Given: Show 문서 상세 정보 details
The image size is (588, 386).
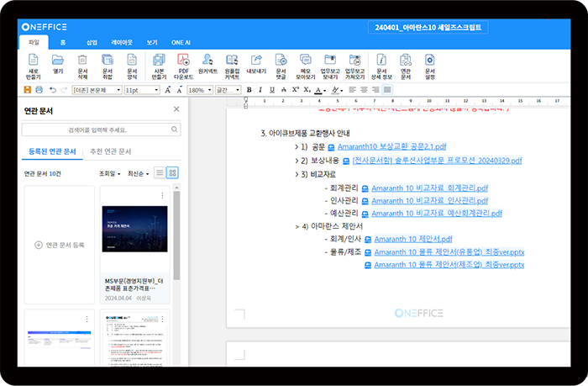Looking at the screenshot, I should (381, 66).
